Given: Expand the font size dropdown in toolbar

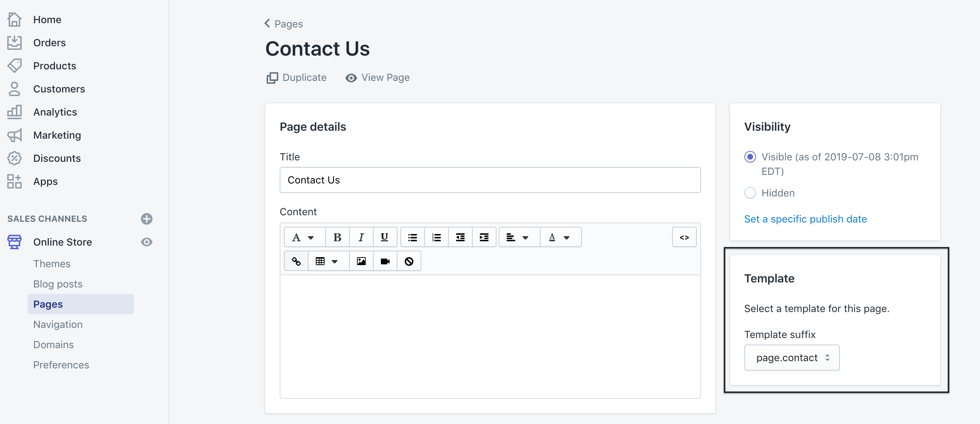Looking at the screenshot, I should [x=302, y=237].
